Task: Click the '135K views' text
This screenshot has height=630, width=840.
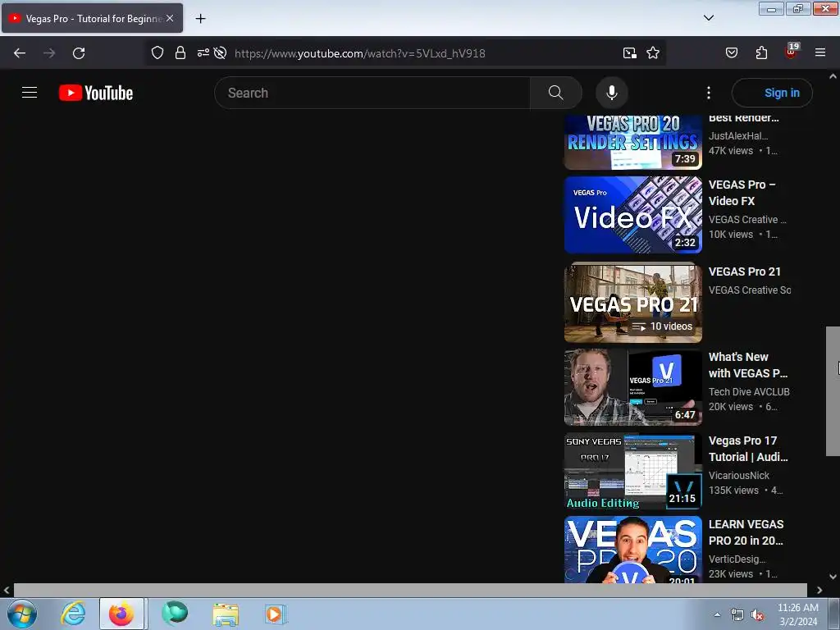Action: [x=733, y=491]
